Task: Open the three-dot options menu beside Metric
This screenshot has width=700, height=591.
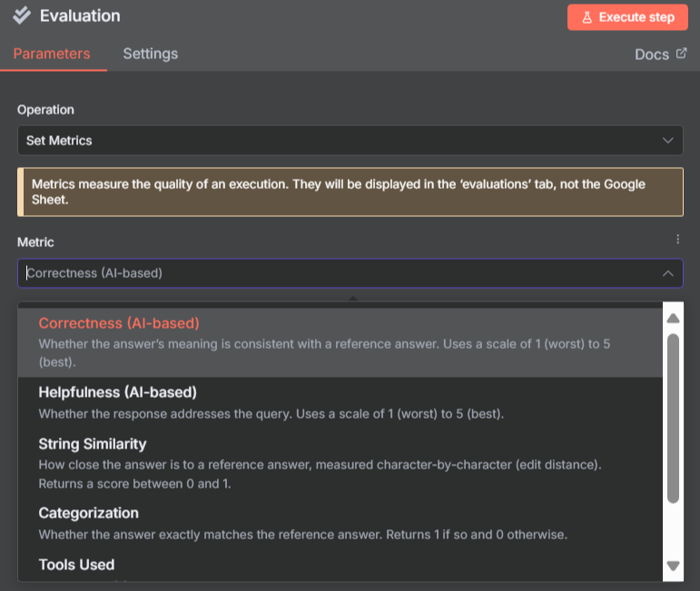Action: coord(677,240)
